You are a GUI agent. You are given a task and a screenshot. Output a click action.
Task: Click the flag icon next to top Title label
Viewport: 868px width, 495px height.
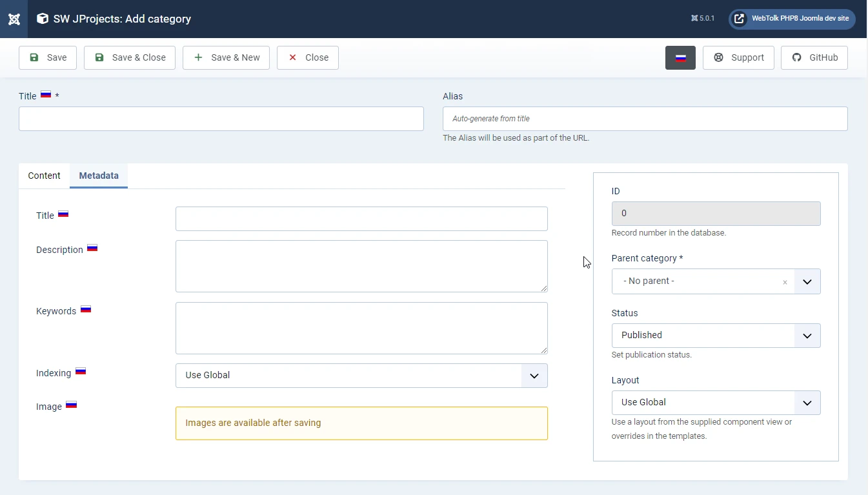(46, 94)
